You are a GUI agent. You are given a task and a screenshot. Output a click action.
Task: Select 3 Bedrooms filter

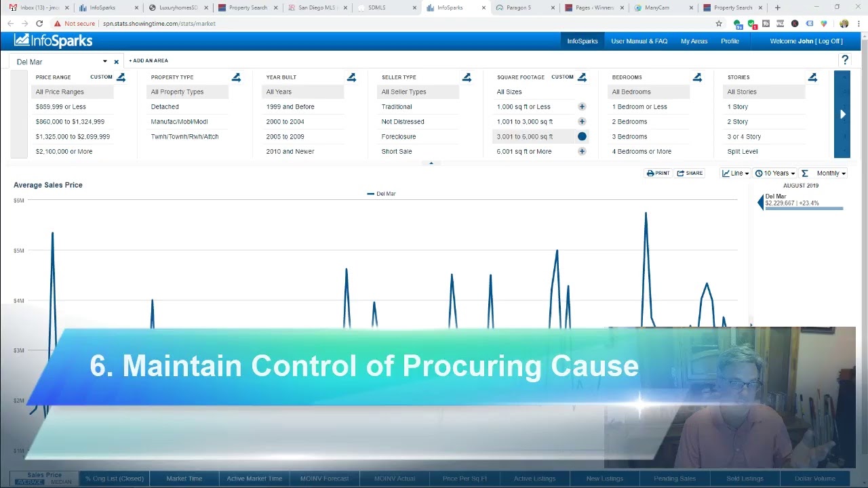(x=629, y=136)
